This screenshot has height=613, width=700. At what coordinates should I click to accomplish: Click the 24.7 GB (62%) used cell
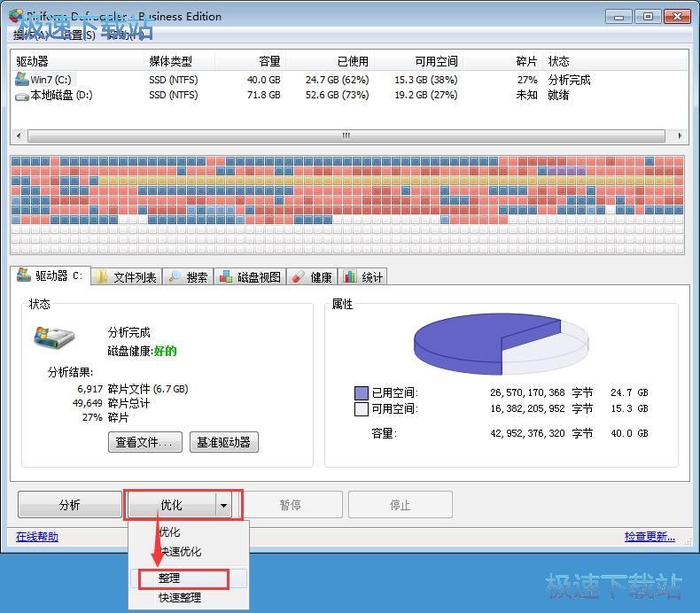(337, 80)
